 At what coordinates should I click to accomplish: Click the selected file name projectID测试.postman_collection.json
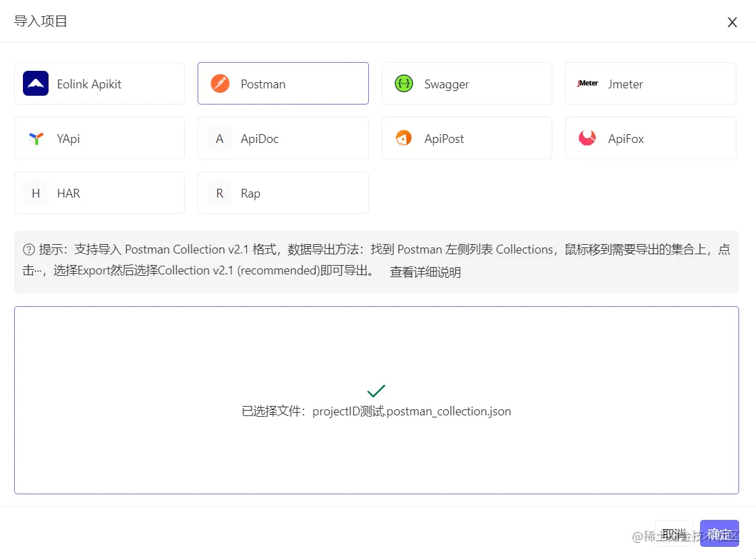[x=412, y=411]
